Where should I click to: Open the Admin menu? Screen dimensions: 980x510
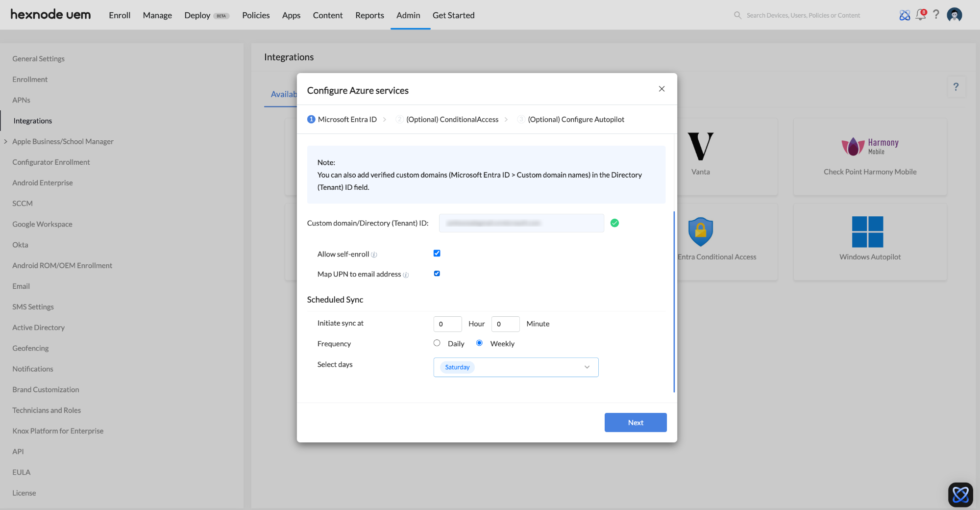click(x=408, y=15)
